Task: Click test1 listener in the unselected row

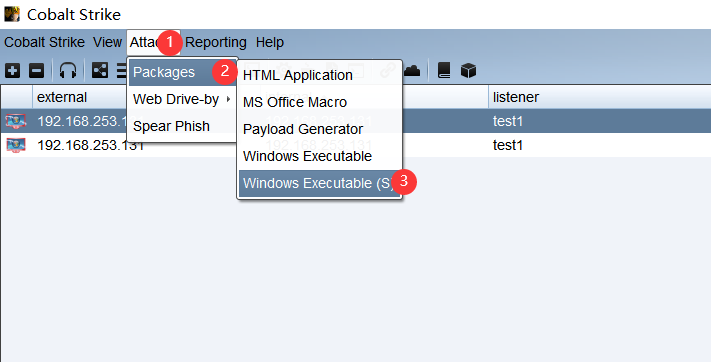Action: 508,145
